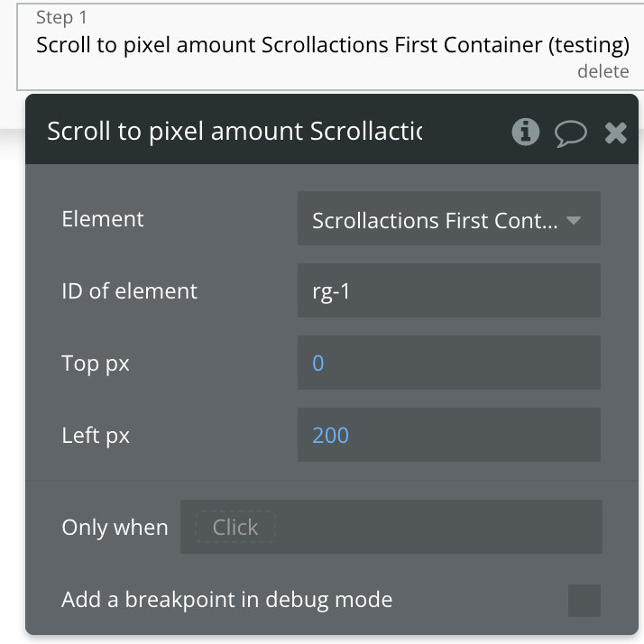The image size is (644, 644).
Task: Click the 'Left px' label
Action: 96,436
